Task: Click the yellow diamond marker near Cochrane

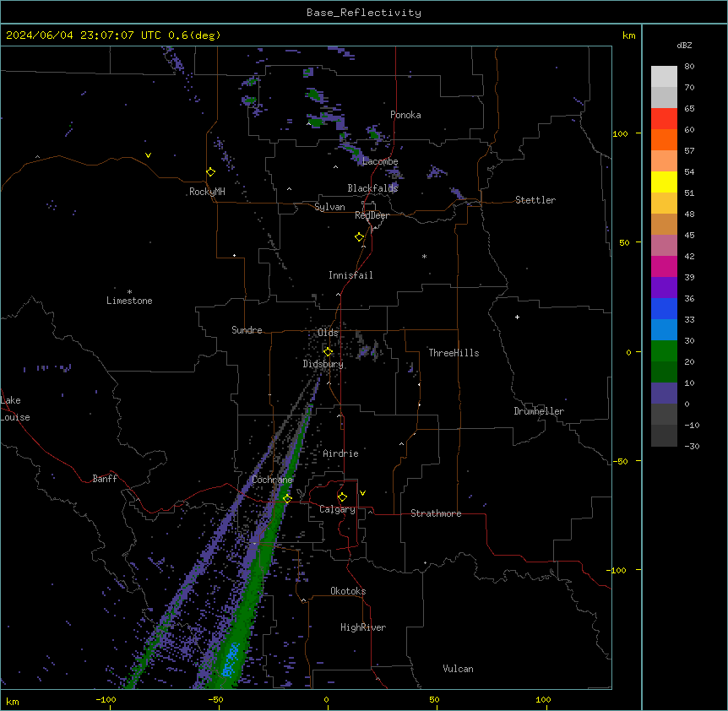Action: pos(287,498)
